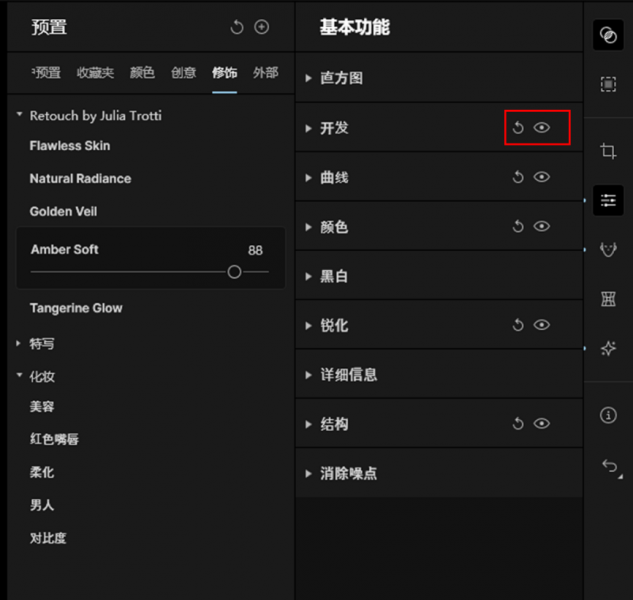633x600 pixels.
Task: Select the 红色嘴唇 makeup preset
Action: coord(55,440)
